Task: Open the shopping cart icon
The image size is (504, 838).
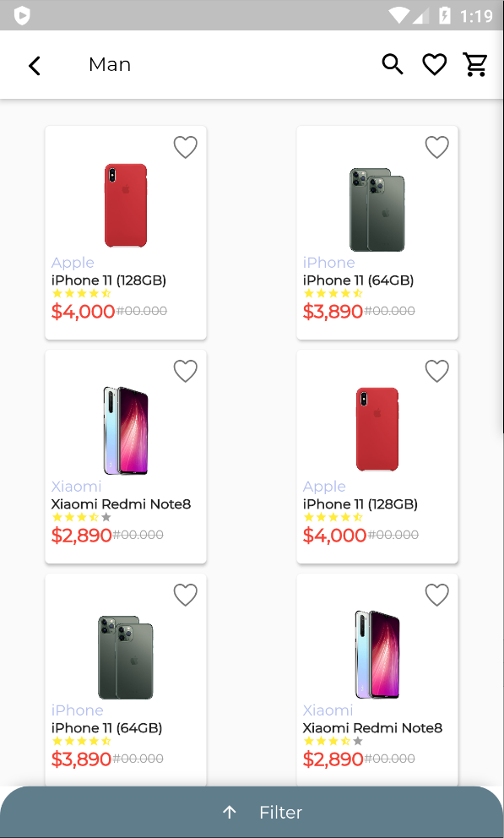Action: pyautogui.click(x=475, y=65)
